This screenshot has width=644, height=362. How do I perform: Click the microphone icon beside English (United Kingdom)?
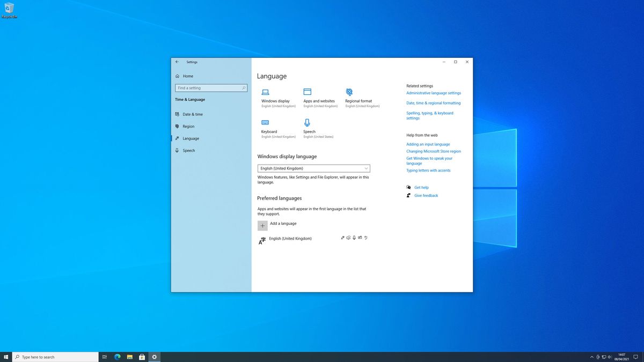(x=354, y=238)
